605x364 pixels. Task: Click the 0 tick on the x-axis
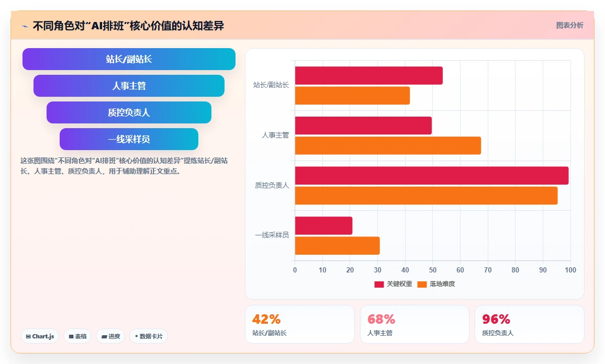pos(295,270)
